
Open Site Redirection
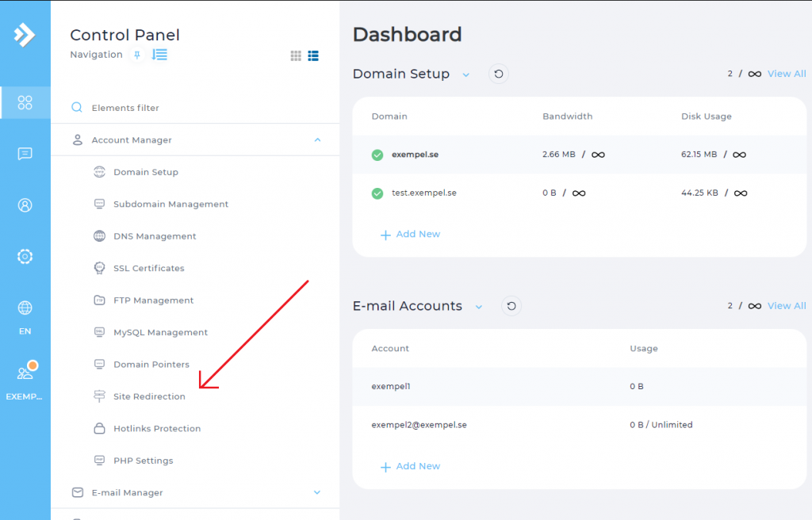click(149, 396)
